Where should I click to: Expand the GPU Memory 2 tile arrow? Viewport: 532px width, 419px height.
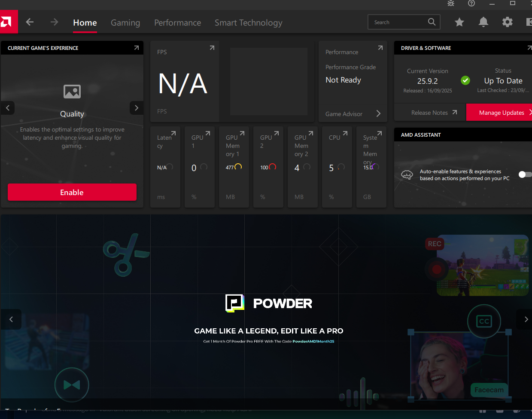311,133
